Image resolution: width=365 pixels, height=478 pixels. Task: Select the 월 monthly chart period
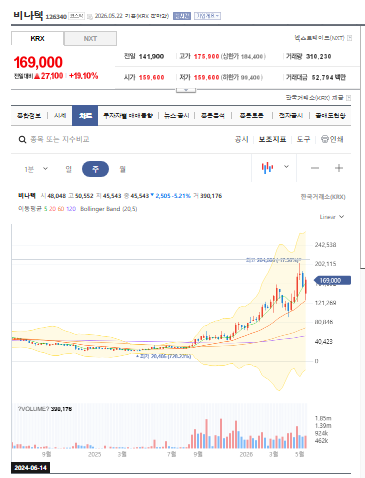point(123,169)
